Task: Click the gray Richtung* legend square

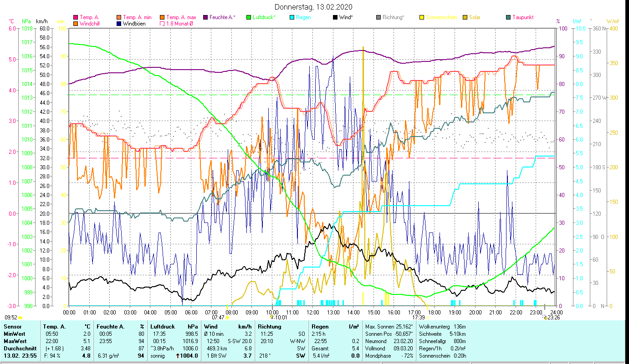Action: 378,17
